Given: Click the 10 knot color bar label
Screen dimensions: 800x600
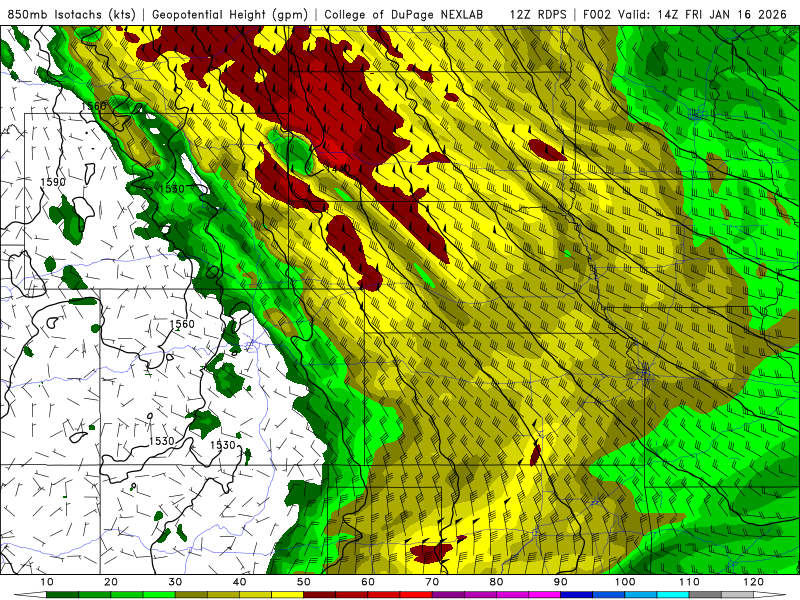Looking at the screenshot, I should click(x=46, y=582).
